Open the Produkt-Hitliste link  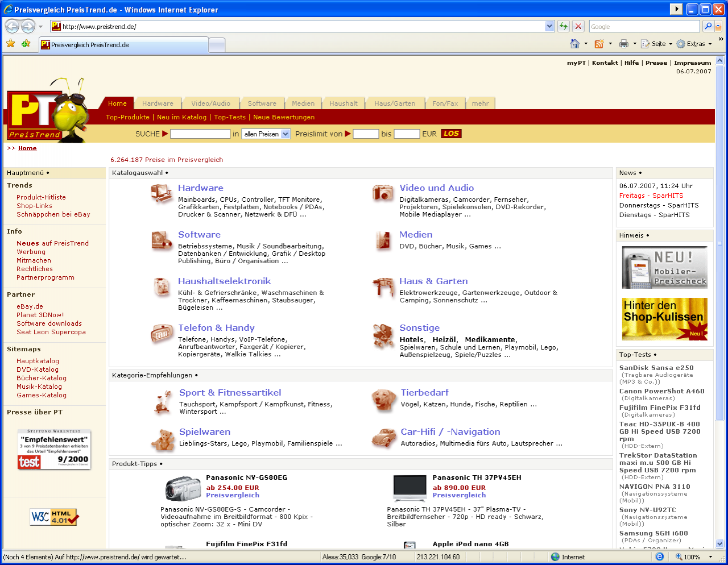pos(41,197)
